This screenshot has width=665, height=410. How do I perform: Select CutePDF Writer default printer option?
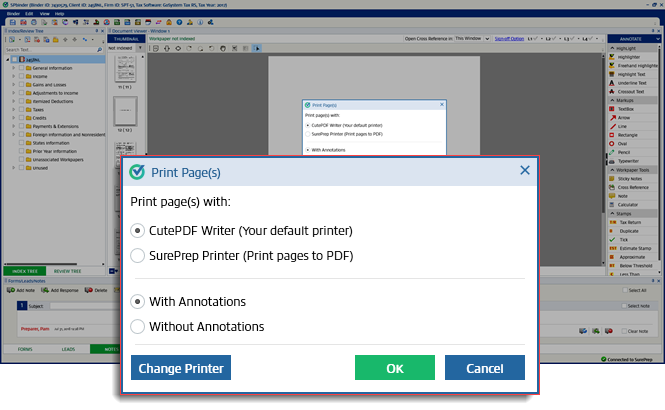point(139,230)
